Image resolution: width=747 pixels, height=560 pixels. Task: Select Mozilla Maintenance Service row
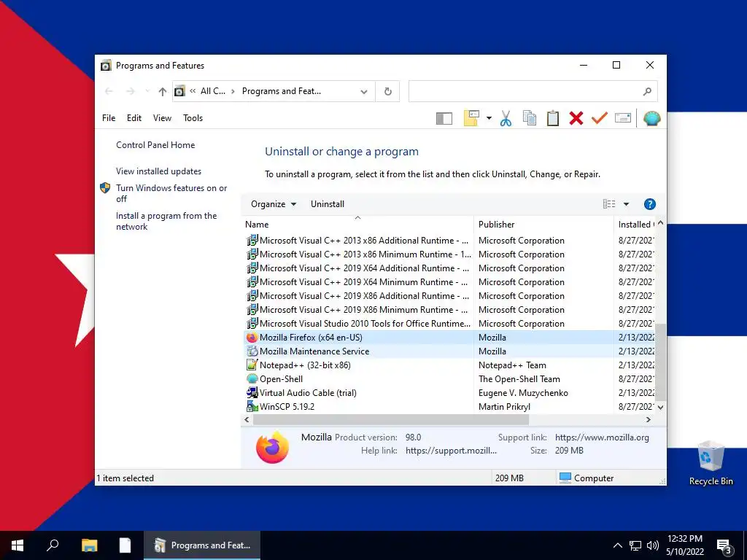pos(449,351)
